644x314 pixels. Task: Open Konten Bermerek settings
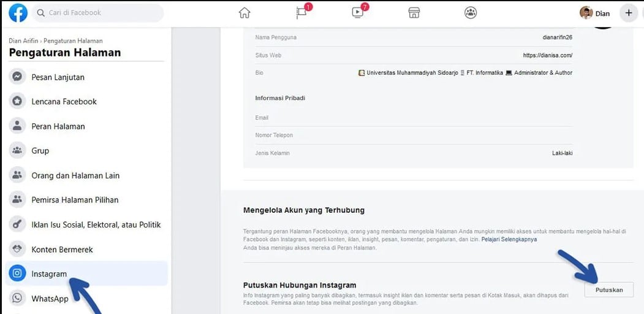coord(86,250)
